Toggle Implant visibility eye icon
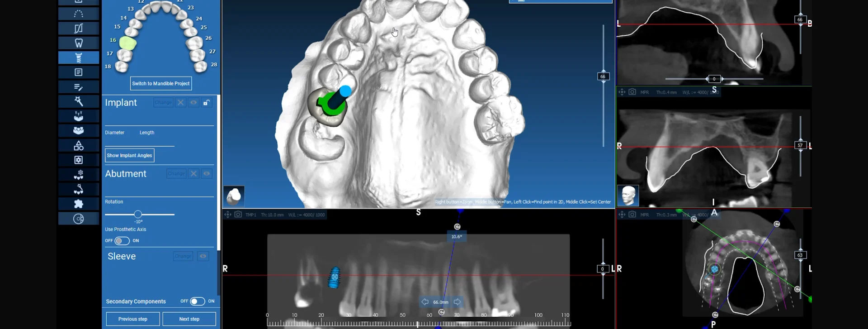Viewport: 868px width, 329px height. [193, 103]
